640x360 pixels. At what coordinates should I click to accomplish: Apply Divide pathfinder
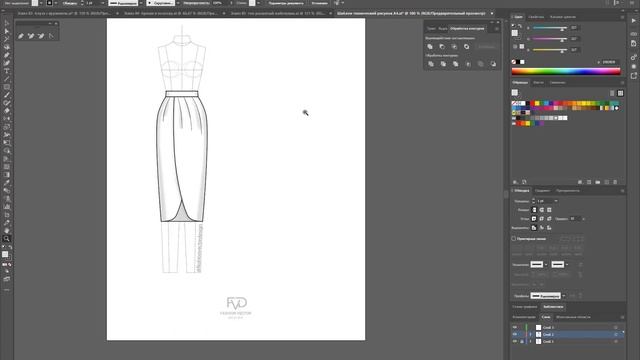(431, 64)
